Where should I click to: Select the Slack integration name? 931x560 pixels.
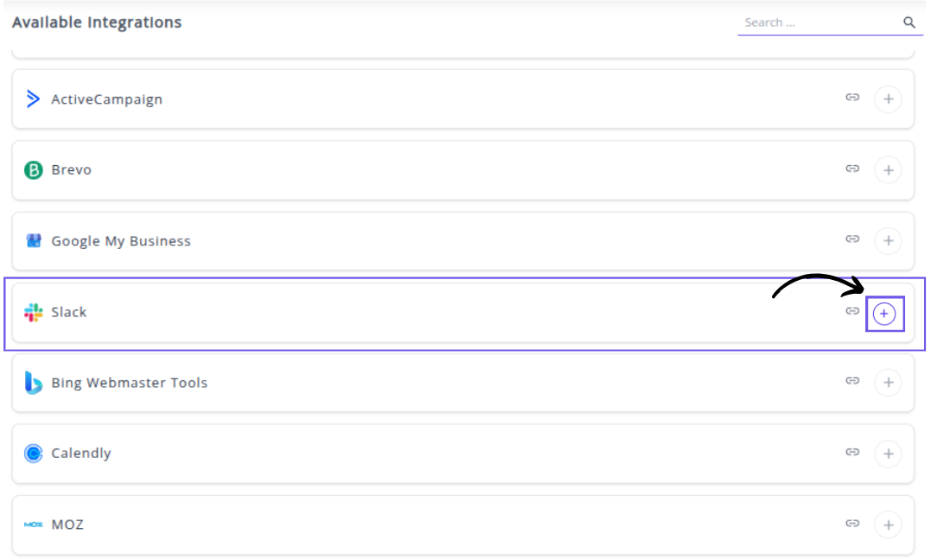[x=69, y=312]
